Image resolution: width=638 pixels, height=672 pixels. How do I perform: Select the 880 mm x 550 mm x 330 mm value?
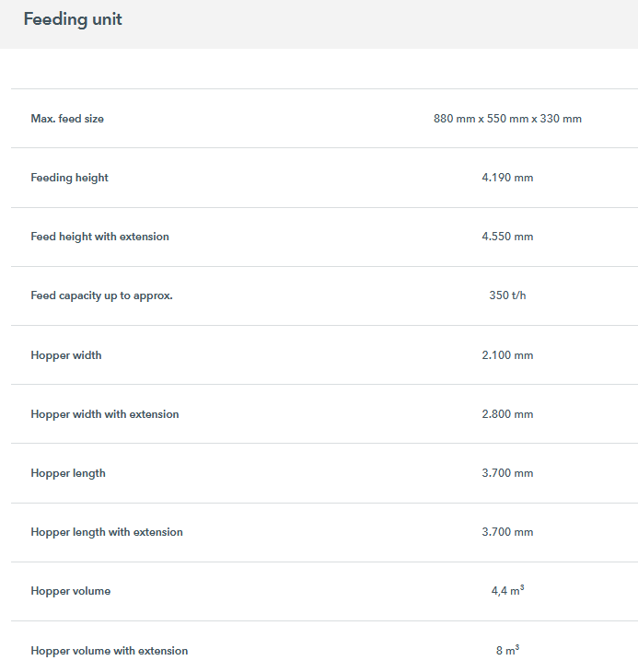[507, 119]
